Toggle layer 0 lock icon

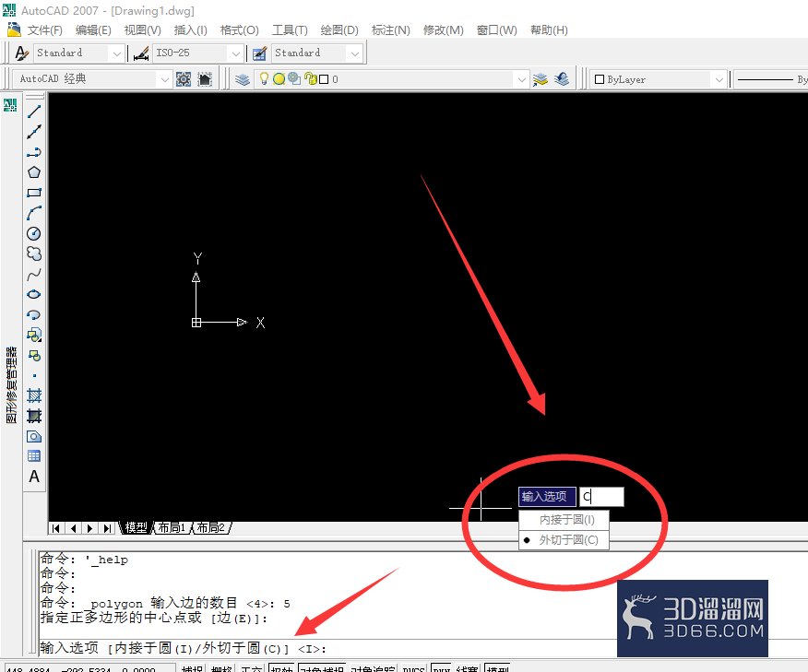click(x=310, y=78)
